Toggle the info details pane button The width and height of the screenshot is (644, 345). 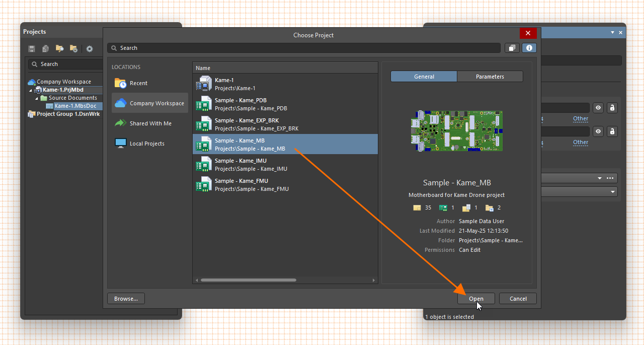coord(529,48)
